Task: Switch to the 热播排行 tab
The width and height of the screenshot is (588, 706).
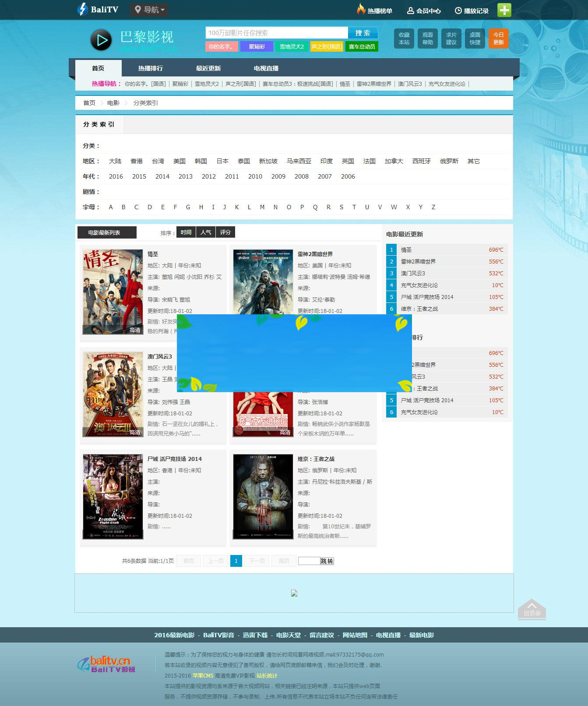Action: pos(150,68)
